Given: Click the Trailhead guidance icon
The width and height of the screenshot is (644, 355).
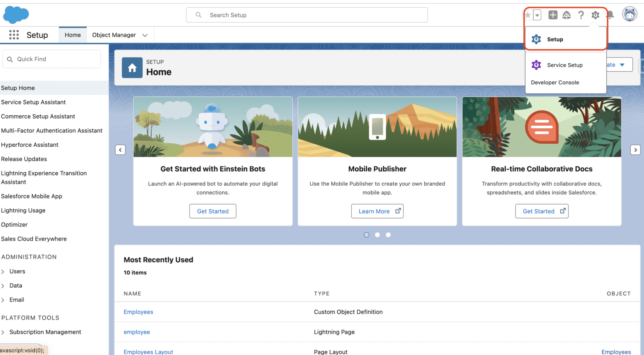Looking at the screenshot, I should point(566,15).
